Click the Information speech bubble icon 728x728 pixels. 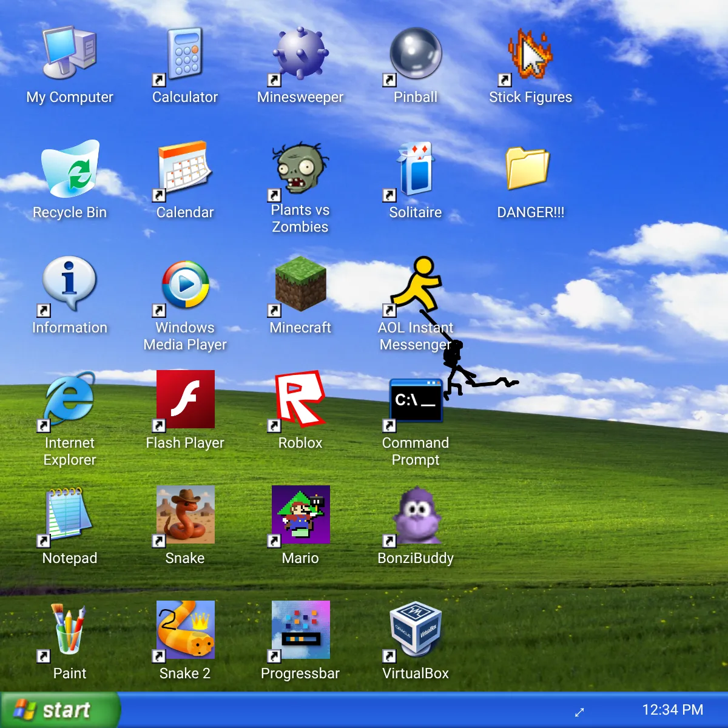[x=70, y=284]
